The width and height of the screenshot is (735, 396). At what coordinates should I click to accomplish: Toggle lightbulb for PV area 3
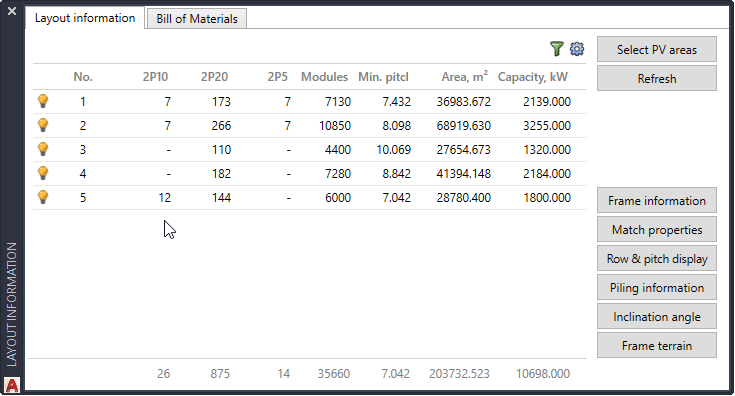pos(43,149)
